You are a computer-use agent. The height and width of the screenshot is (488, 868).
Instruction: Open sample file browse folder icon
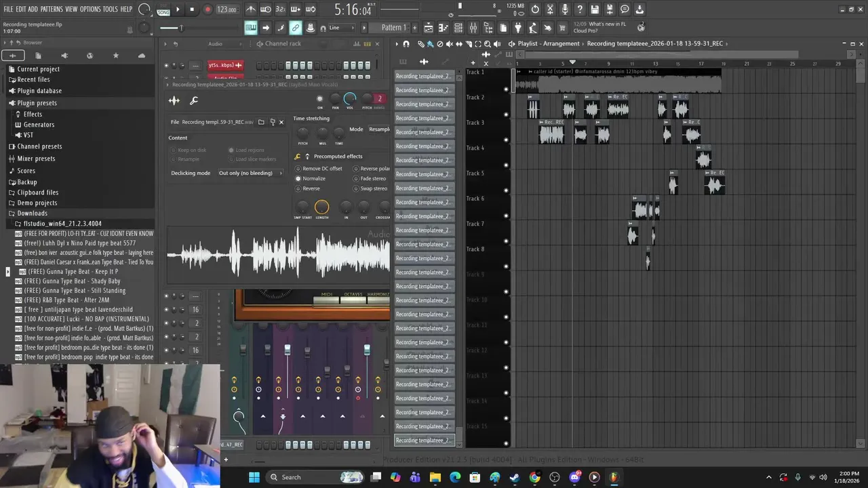(x=261, y=122)
